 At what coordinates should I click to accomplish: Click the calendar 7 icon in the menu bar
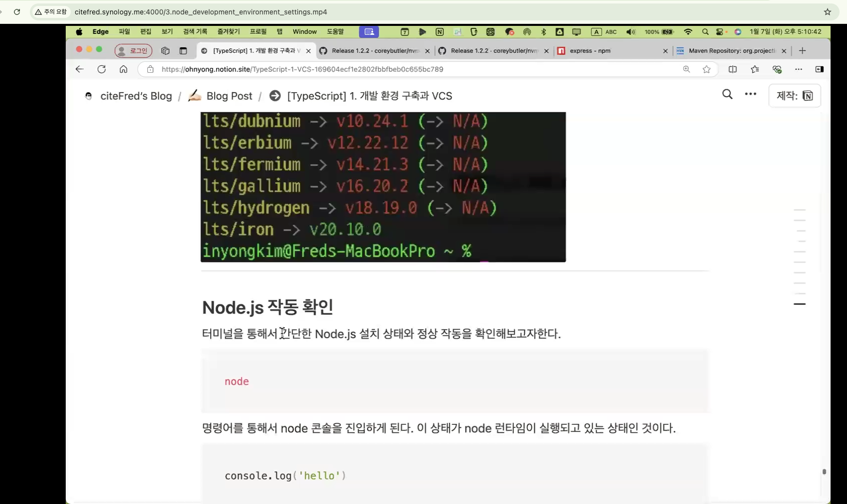405,32
